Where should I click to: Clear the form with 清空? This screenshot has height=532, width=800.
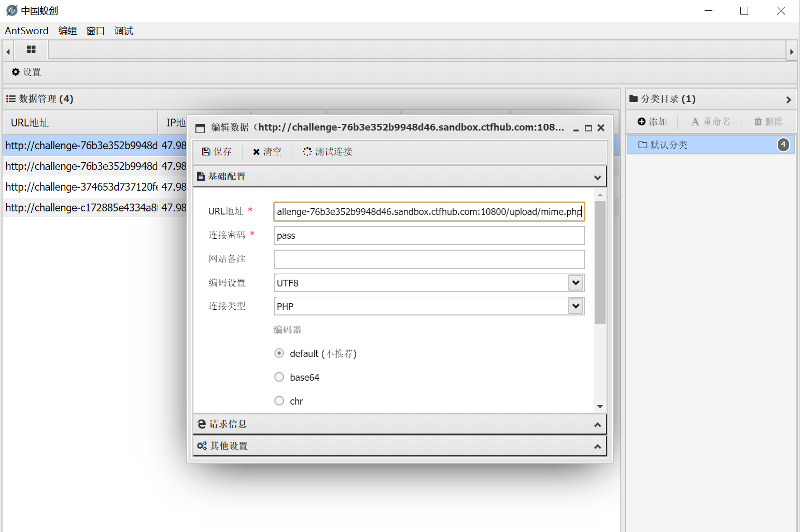pyautogui.click(x=267, y=152)
